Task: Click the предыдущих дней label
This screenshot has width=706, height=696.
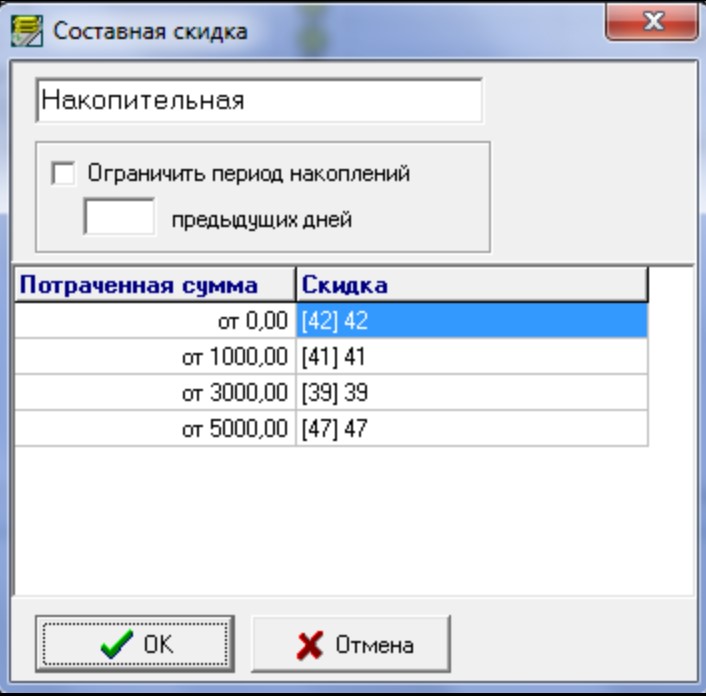Action: click(261, 220)
